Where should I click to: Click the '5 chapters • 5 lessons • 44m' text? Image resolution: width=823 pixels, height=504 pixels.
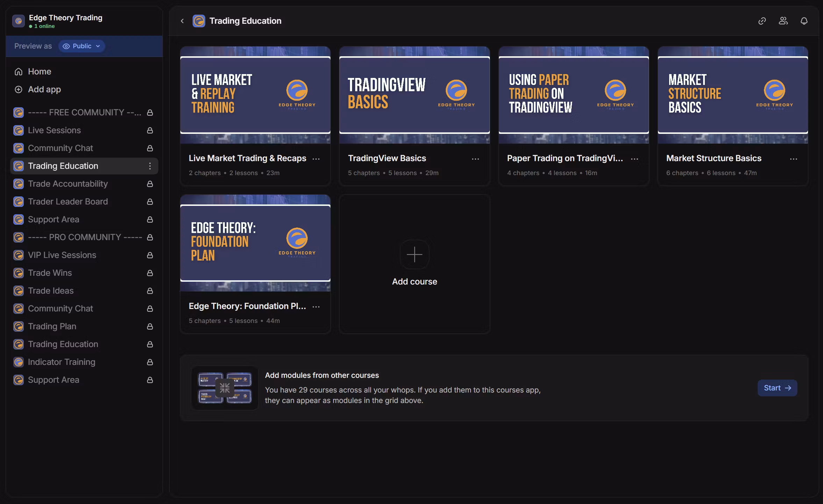[234, 321]
